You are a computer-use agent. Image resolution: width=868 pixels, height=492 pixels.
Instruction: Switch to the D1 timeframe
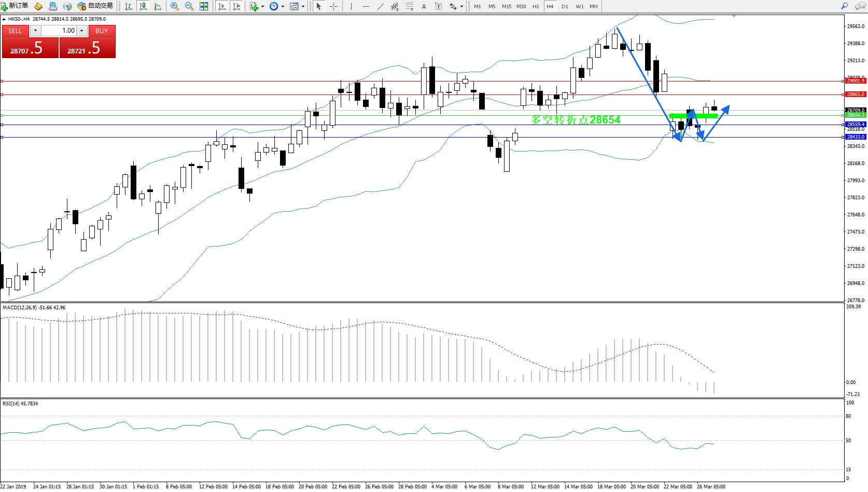(565, 6)
